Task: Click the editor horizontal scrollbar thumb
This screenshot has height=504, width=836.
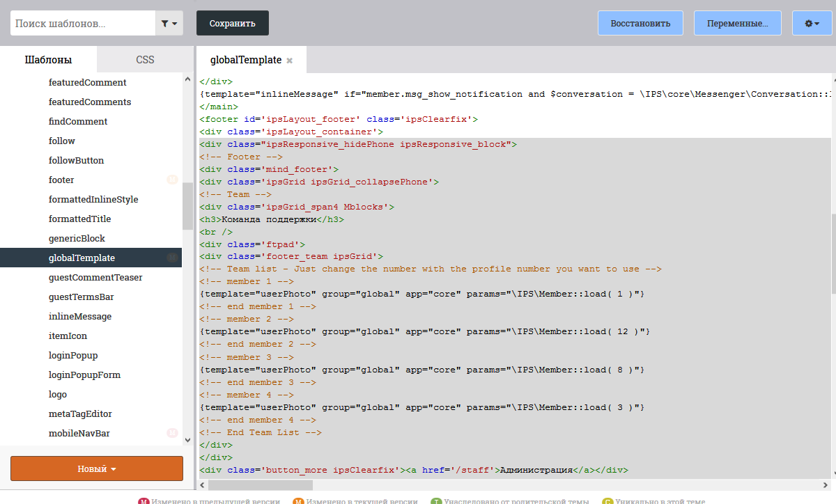Action: (x=261, y=485)
